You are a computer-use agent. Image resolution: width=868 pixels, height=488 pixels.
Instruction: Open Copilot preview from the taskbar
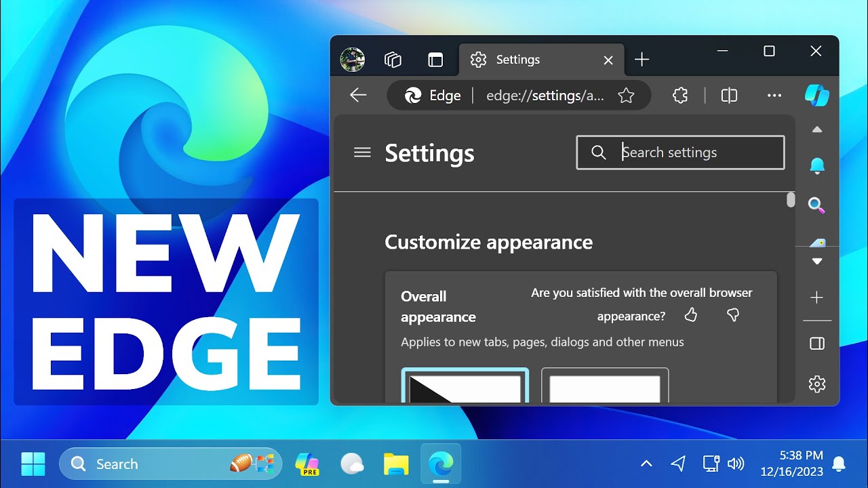307,464
